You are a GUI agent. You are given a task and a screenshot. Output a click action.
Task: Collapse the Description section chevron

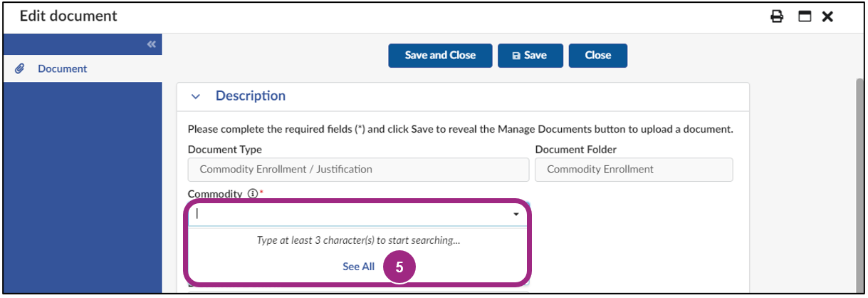click(x=197, y=96)
